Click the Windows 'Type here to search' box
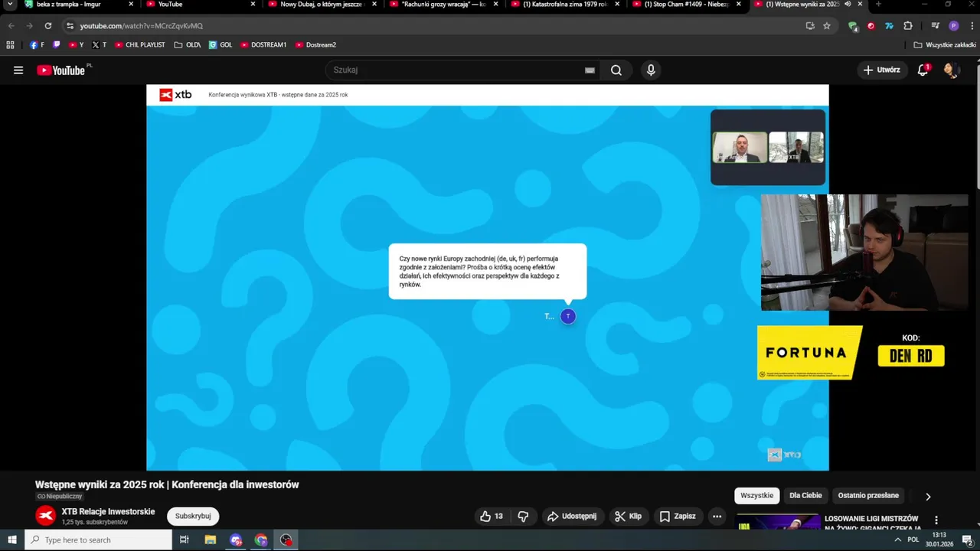The width and height of the screenshot is (980, 551). (x=98, y=540)
